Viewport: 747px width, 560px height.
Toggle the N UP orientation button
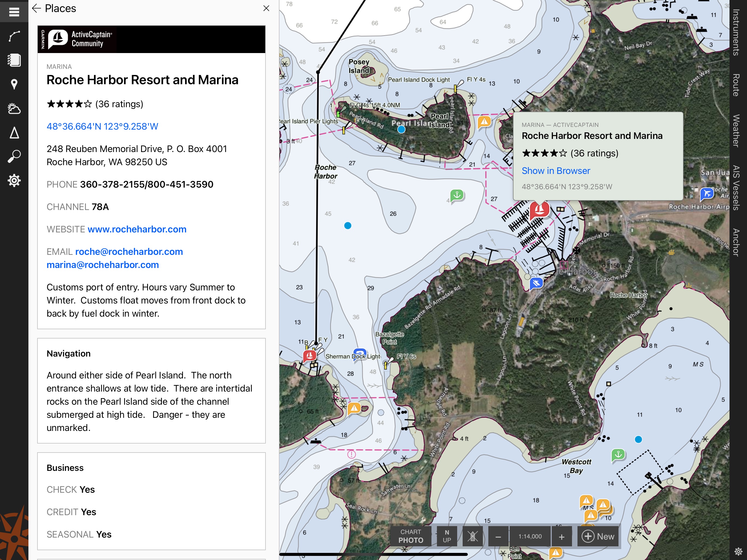click(x=447, y=536)
